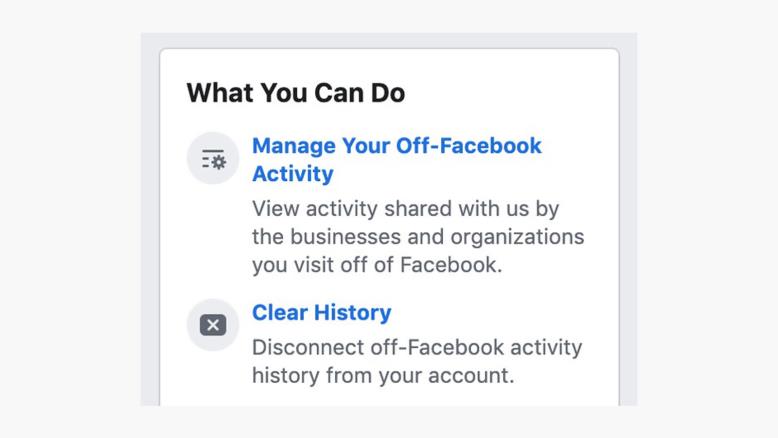The image size is (778, 438).
Task: Click the word "History" in Clear History link
Action: pyautogui.click(x=352, y=313)
